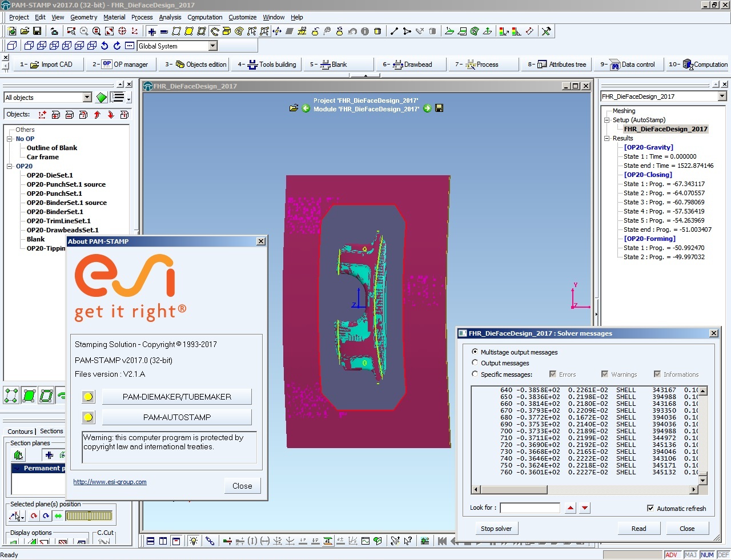This screenshot has width=731, height=560.
Task: Click the rotate clockwise view arrow
Action: tap(117, 46)
